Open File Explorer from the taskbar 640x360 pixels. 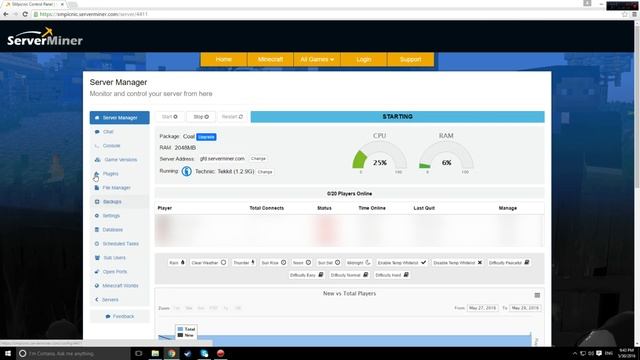click(x=155, y=353)
